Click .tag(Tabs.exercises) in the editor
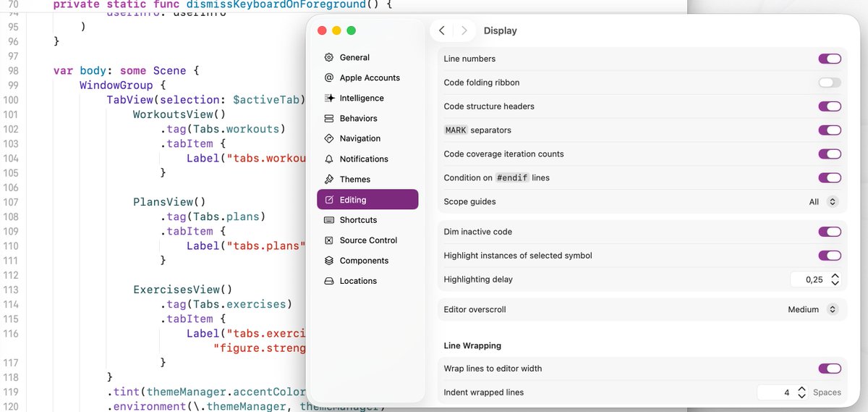The image size is (868, 412). coord(226,304)
